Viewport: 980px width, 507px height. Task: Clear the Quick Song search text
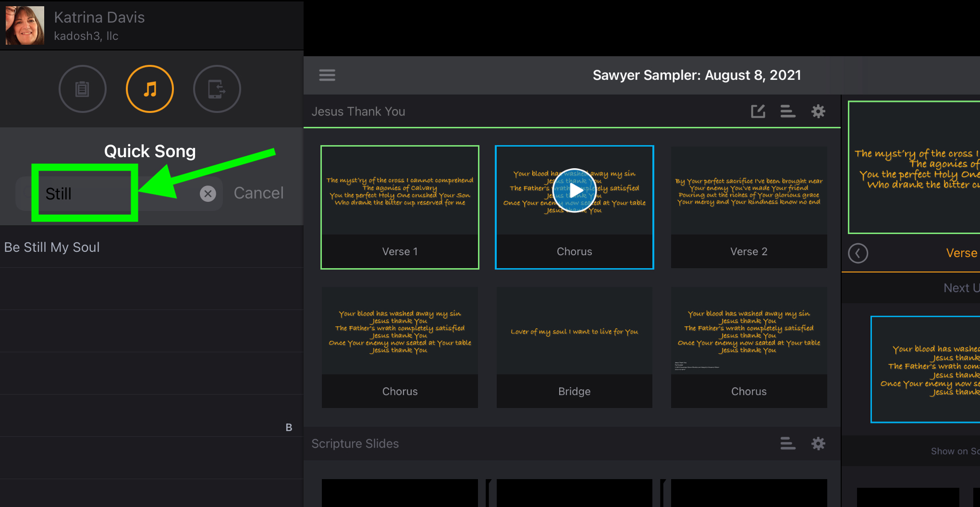coord(208,194)
